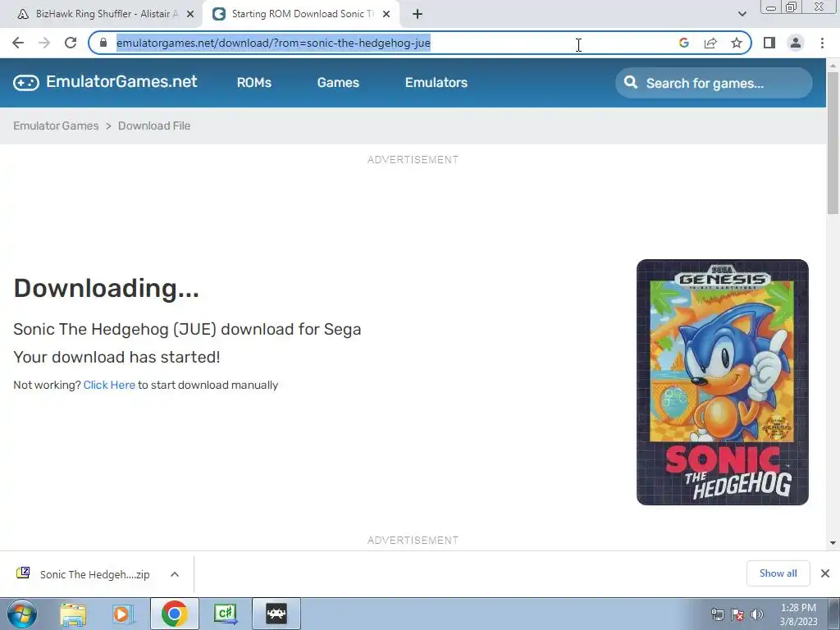Close the BizHawk Ring Shuffler tab
840x630 pixels.
point(190,14)
